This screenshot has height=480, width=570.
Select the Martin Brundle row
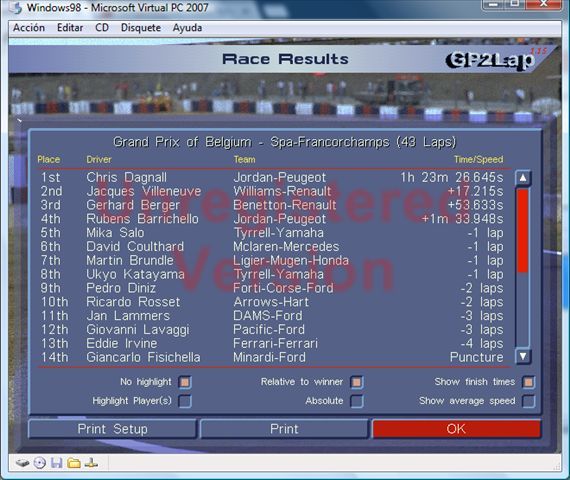tap(272, 260)
